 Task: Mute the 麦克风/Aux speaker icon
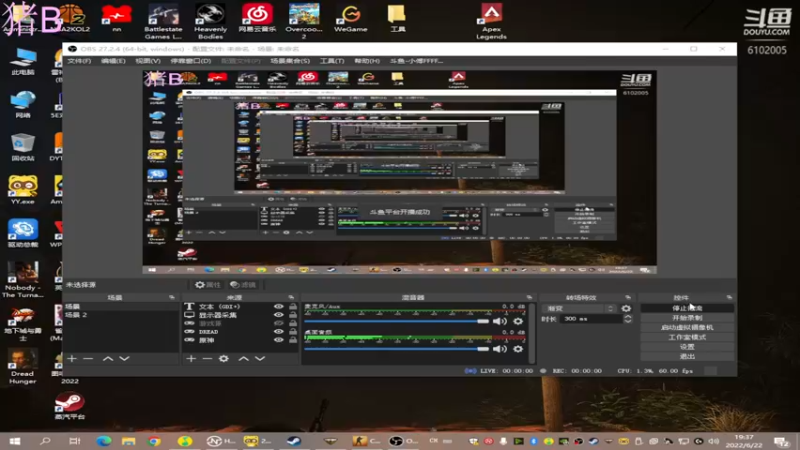[x=499, y=321]
